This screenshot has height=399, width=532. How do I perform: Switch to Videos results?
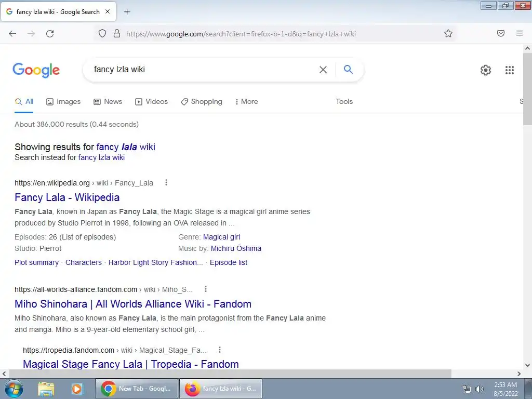coord(151,101)
